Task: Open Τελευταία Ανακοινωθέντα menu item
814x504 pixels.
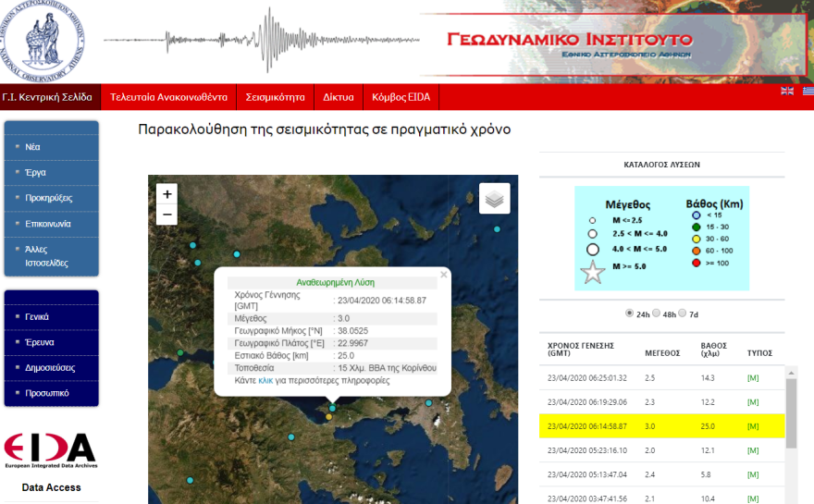Action: coord(168,97)
